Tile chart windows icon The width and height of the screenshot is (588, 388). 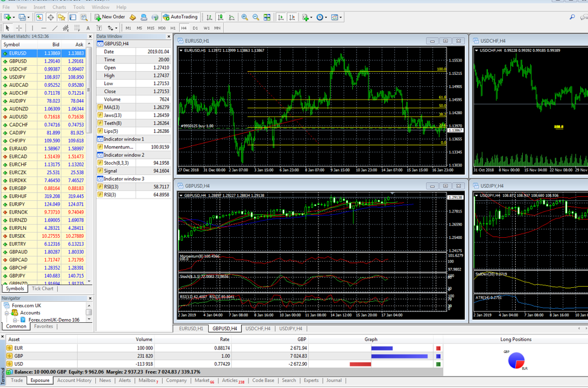coord(267,17)
